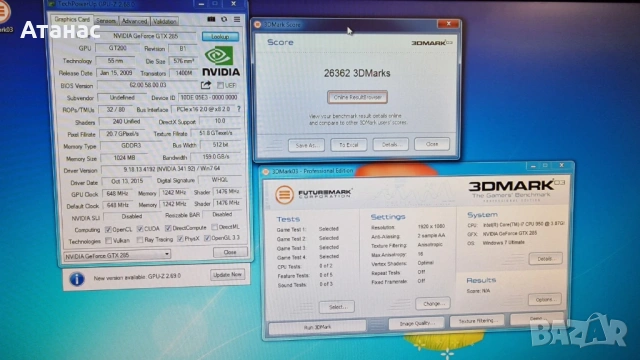
Task: Click the Texture Filtering button
Action: 477,321
